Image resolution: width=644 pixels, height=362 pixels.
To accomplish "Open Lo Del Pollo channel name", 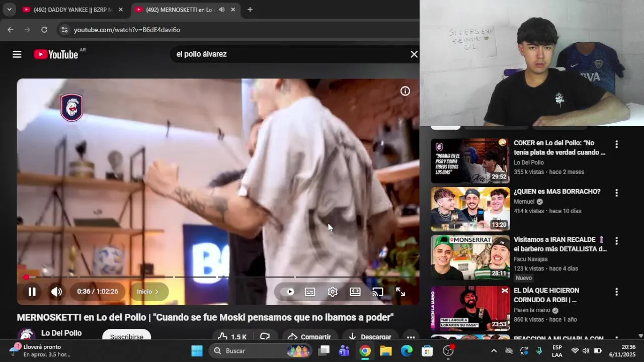I will click(x=61, y=333).
